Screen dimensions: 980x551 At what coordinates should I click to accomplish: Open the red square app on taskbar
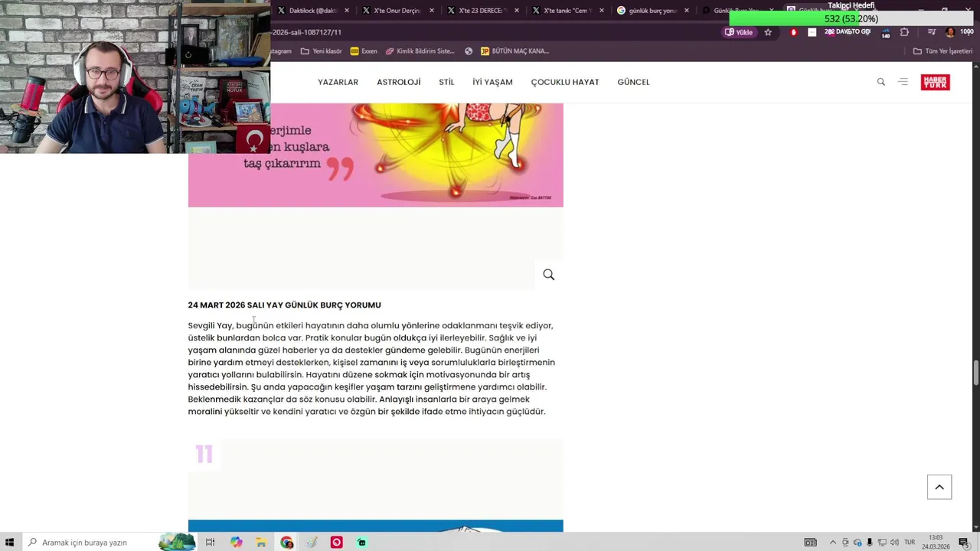336,542
